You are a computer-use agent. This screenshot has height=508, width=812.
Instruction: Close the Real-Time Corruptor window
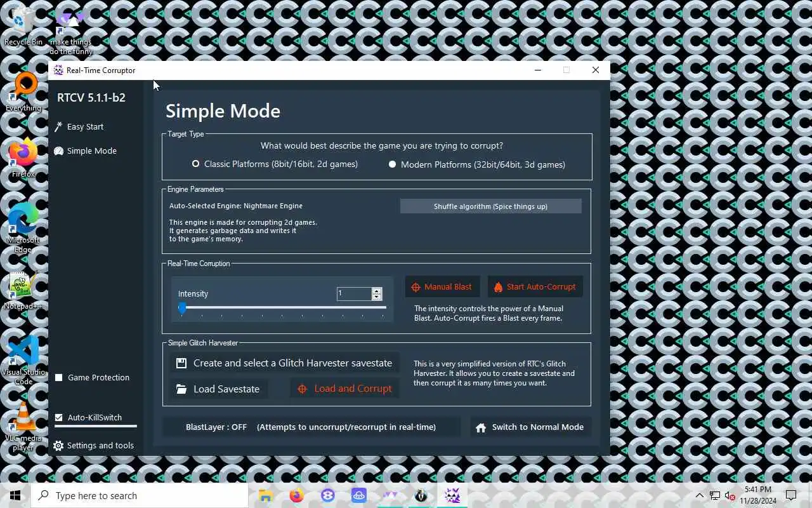pyautogui.click(x=595, y=70)
